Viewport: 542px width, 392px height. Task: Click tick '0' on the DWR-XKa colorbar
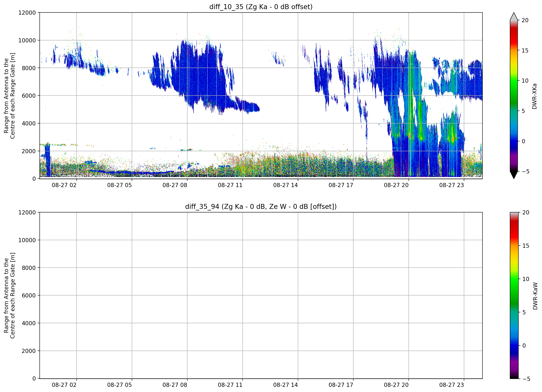[x=523, y=141]
